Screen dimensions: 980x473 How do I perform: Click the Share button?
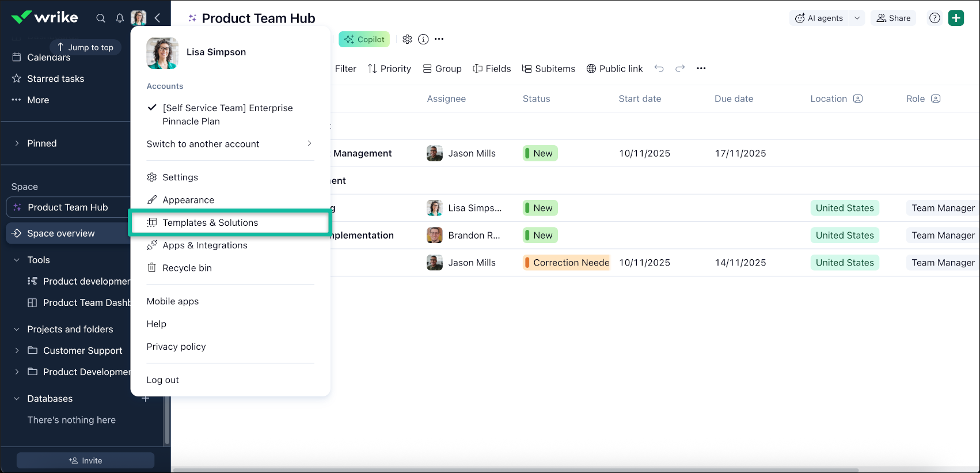893,18
